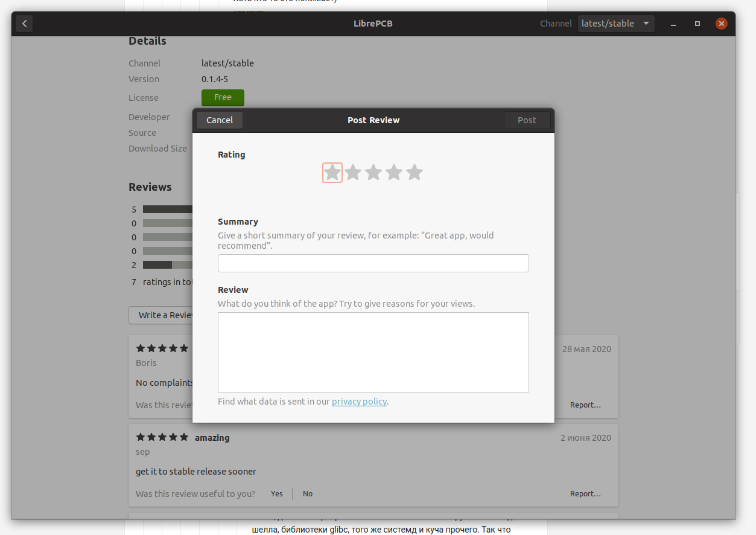Image resolution: width=756 pixels, height=535 pixels.
Task: Report the review dated 28 мая 2020
Action: point(585,405)
